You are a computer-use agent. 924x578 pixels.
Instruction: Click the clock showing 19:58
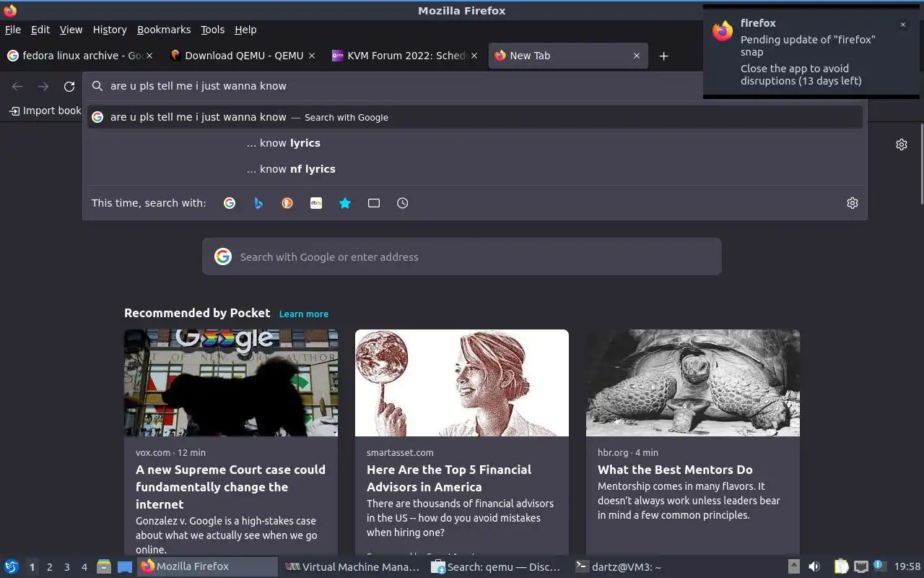907,566
